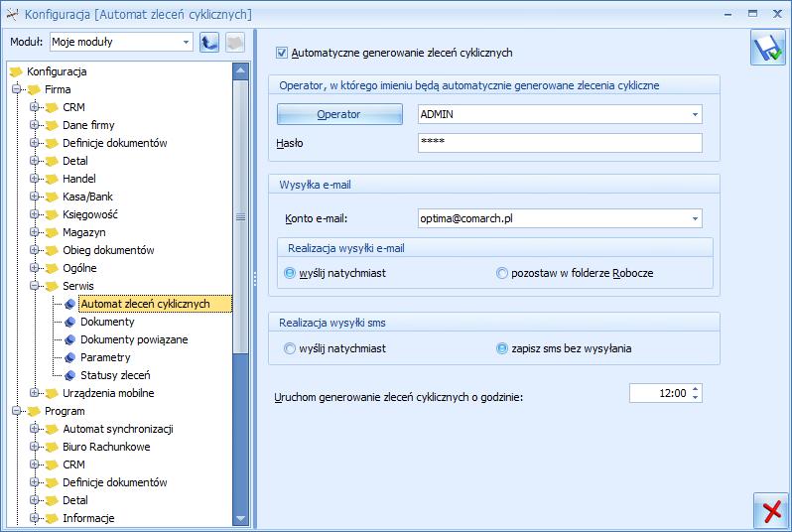Click the Biuro Rachunkowe folder icon
Screen dimensions: 792x532
tap(52, 447)
